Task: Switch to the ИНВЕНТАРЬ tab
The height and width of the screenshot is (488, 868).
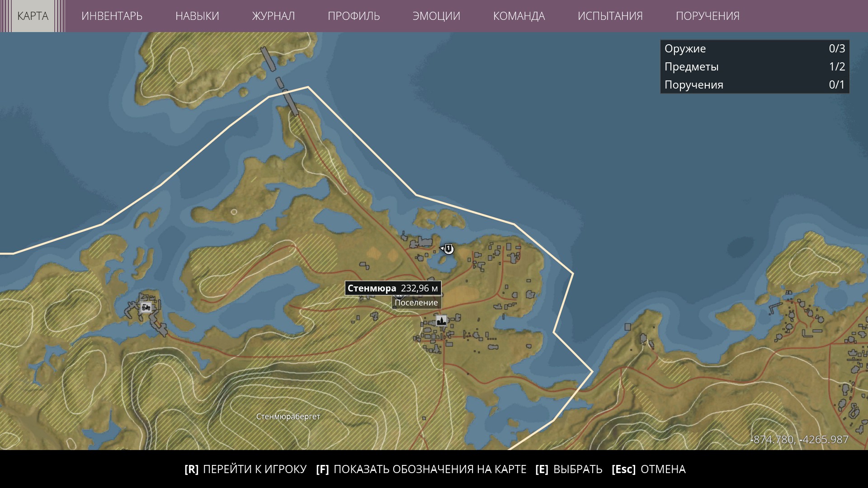Action: coord(112,16)
